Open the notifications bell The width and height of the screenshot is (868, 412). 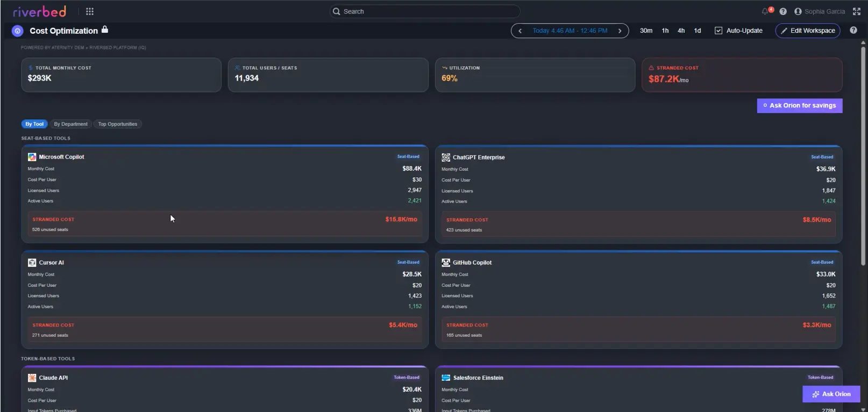pyautogui.click(x=765, y=11)
